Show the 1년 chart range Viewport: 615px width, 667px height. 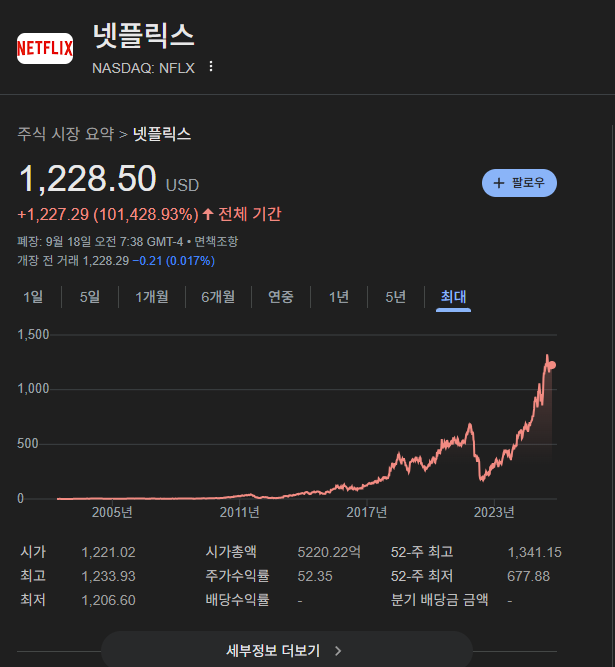tap(339, 296)
